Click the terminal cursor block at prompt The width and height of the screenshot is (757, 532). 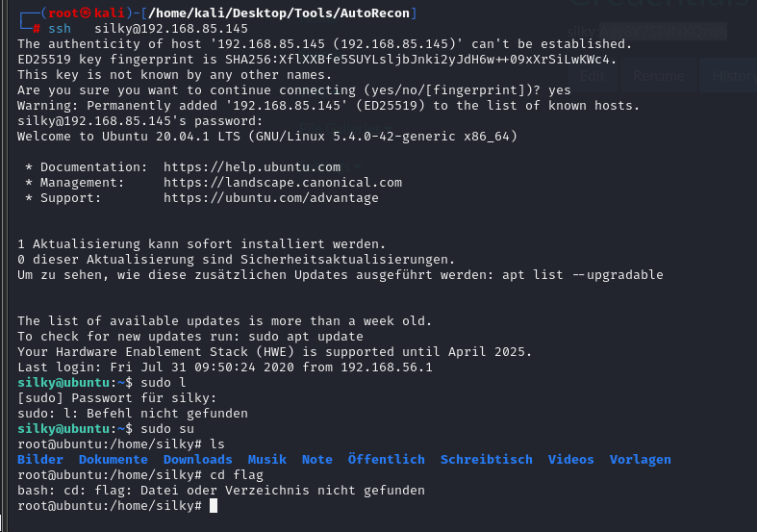click(214, 506)
